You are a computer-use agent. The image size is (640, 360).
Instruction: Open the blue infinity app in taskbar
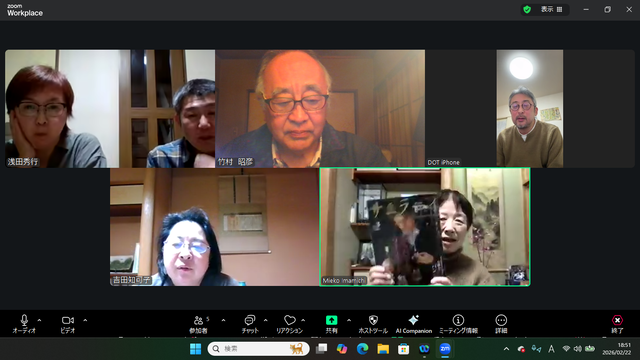coord(424,349)
